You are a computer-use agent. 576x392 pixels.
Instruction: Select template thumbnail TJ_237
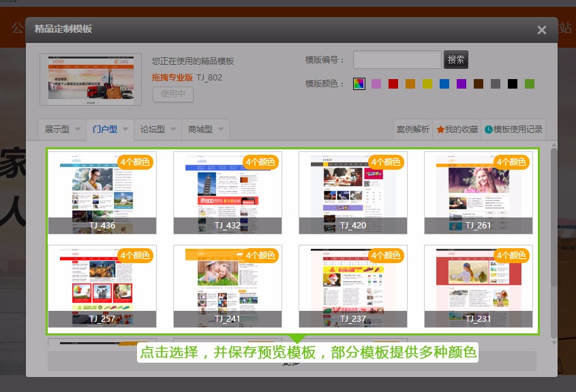353,286
